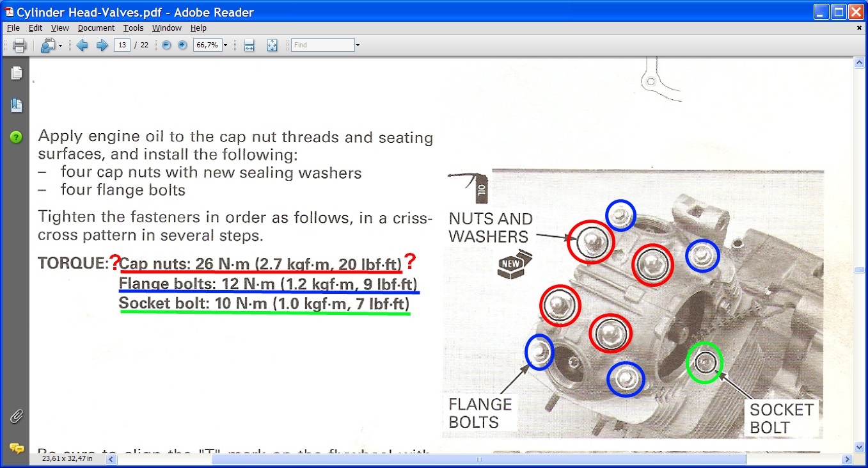Screen dimensions: 868x468
Task: Open the Edit menu
Action: pyautogui.click(x=35, y=28)
